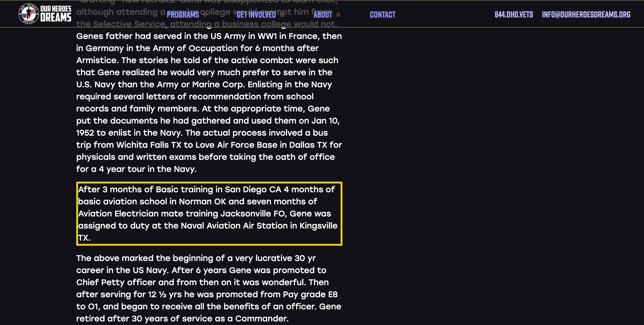
Task: Click the INFO@OURHEROESDREAMS.ORG email link
Action: coord(586,15)
